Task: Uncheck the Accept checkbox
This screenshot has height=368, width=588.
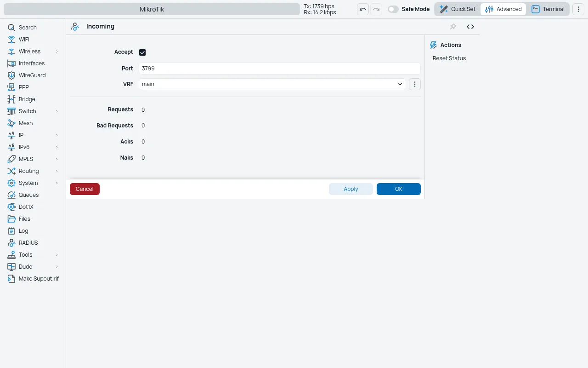Action: [x=142, y=52]
